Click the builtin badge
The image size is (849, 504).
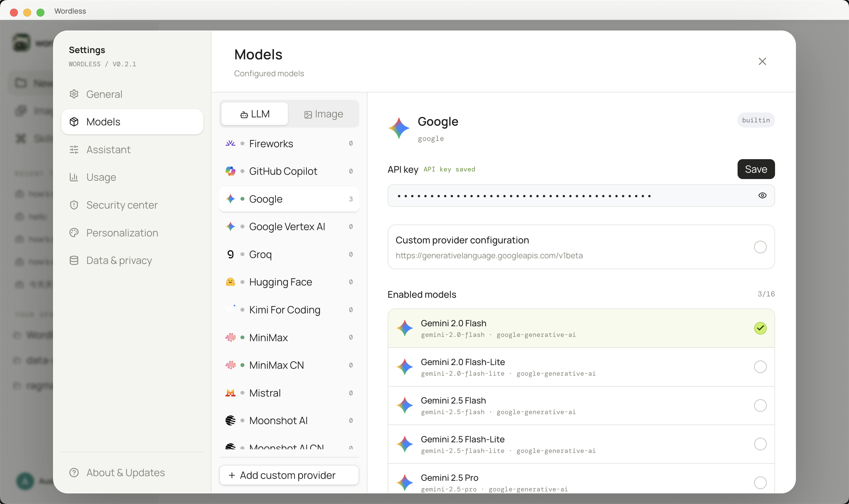coord(755,120)
